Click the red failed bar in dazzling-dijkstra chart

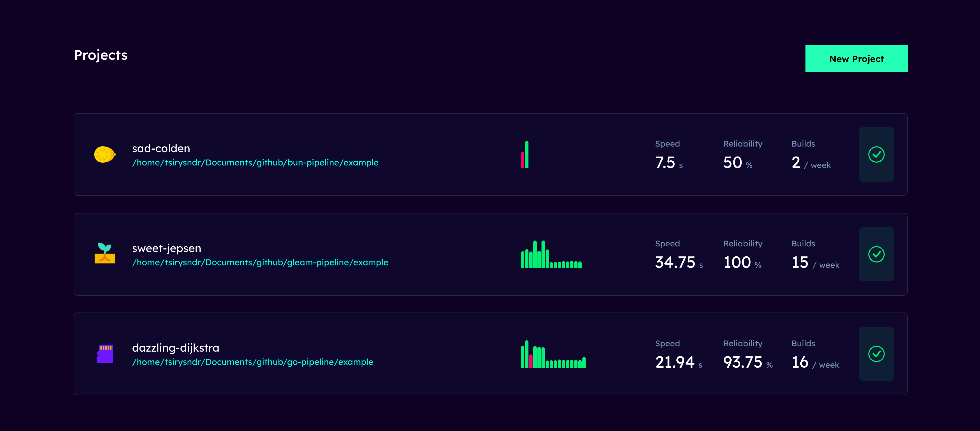click(531, 361)
